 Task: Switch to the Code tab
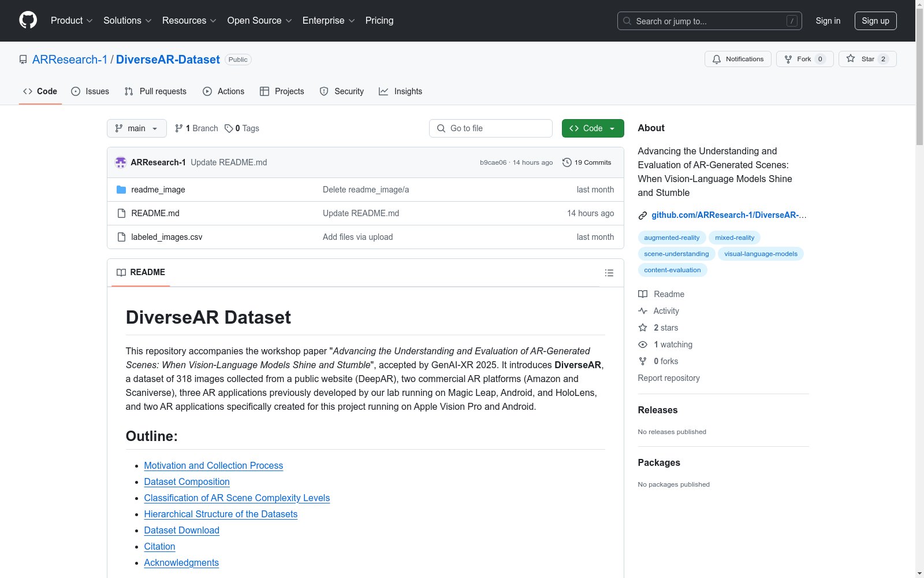click(40, 91)
